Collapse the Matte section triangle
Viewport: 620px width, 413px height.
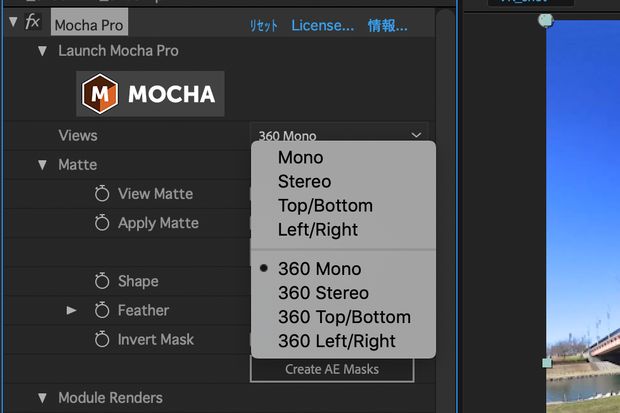pyautogui.click(x=42, y=165)
